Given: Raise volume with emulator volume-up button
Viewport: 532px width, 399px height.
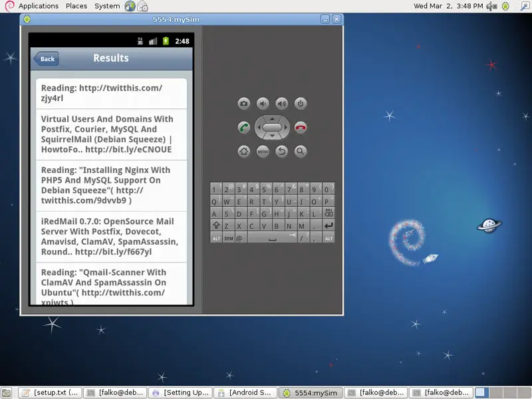Looking at the screenshot, I should pyautogui.click(x=281, y=104).
